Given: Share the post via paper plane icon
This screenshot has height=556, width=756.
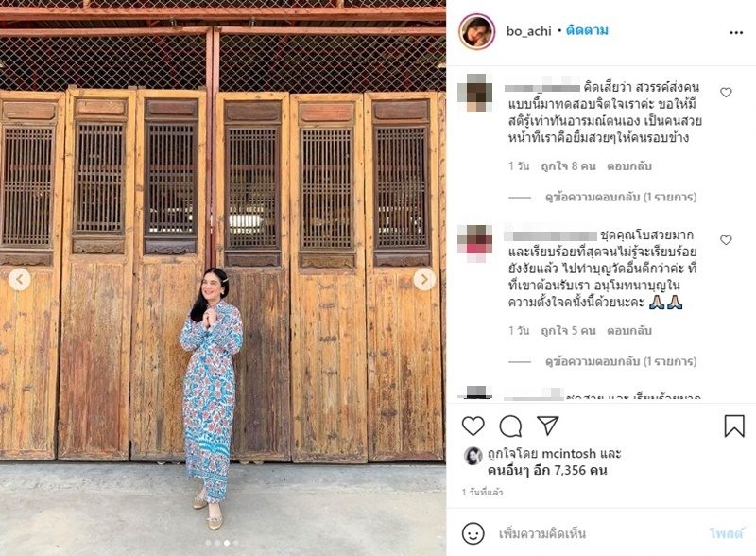Looking at the screenshot, I should pyautogui.click(x=548, y=426).
